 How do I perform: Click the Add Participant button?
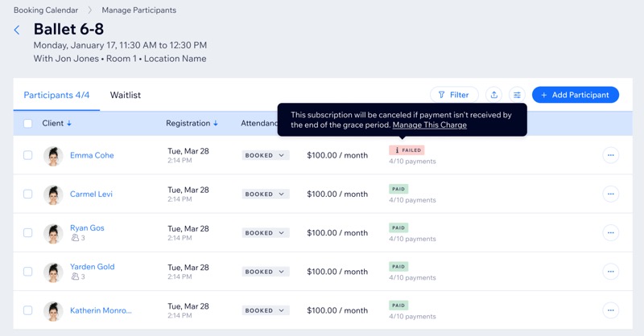coord(576,95)
